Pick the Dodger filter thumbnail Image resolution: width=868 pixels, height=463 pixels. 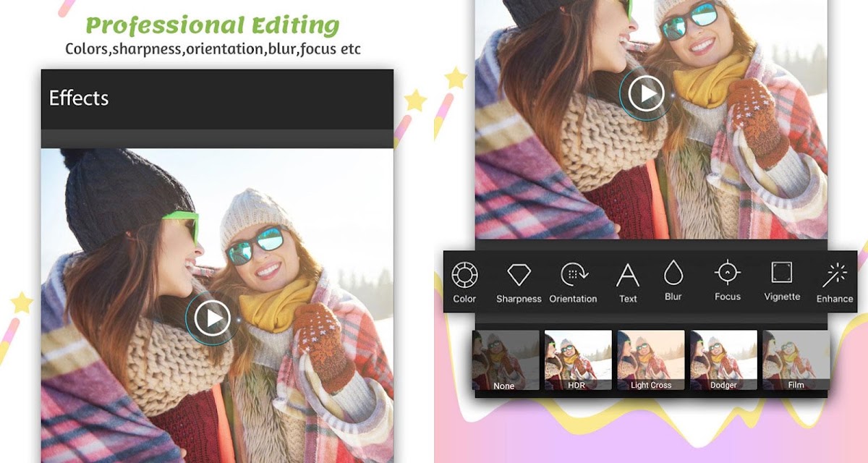[723, 360]
